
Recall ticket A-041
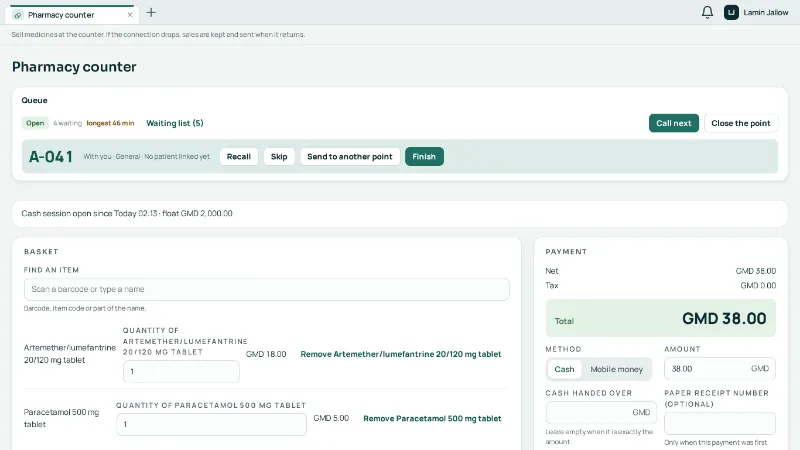239,157
